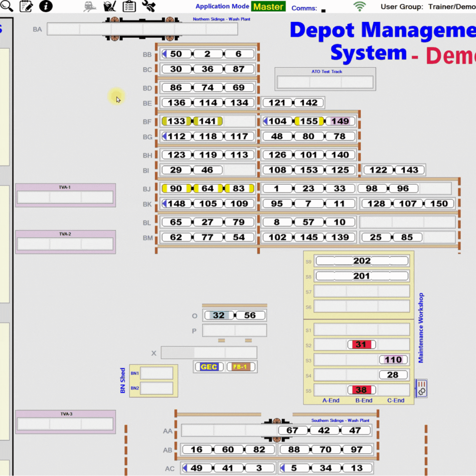The height and width of the screenshot is (476, 476).
Task: Click the Comms status indicator square
Action: coord(323,11)
